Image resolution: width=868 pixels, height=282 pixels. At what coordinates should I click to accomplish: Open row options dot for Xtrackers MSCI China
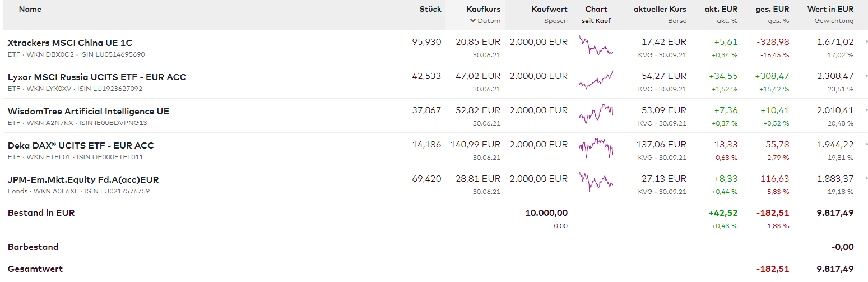click(866, 41)
